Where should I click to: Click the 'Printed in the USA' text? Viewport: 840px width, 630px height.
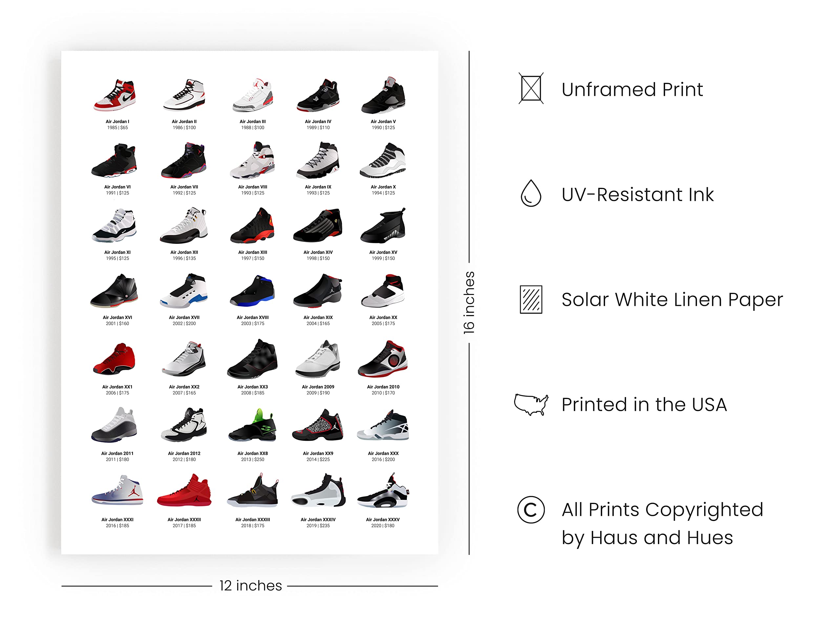644,405
